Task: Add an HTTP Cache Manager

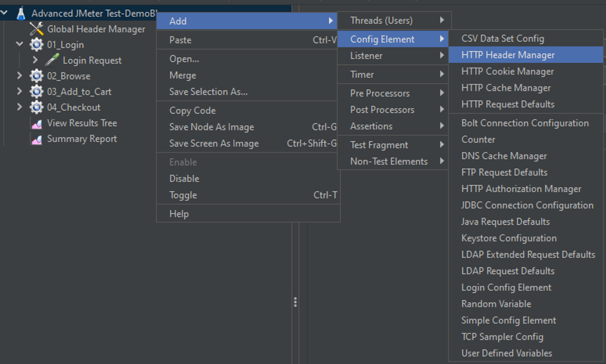Action: pos(526,88)
